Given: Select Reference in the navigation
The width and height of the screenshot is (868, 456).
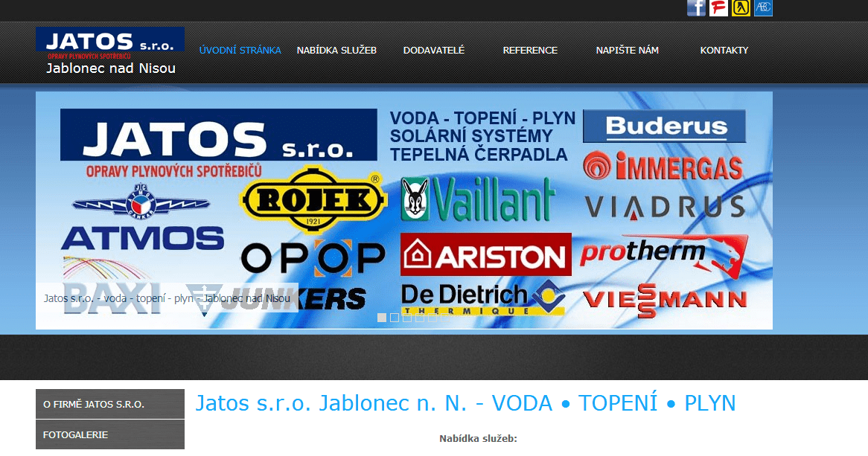Looking at the screenshot, I should pos(530,51).
